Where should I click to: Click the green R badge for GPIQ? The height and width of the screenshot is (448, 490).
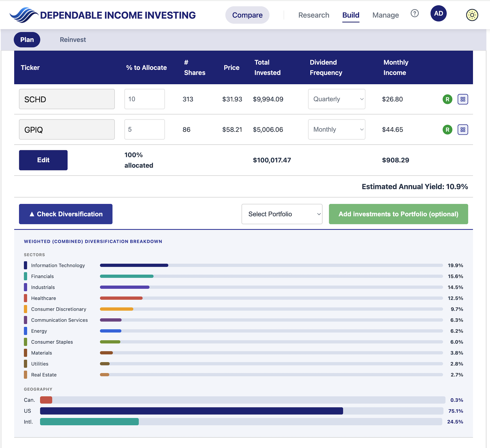[447, 130]
